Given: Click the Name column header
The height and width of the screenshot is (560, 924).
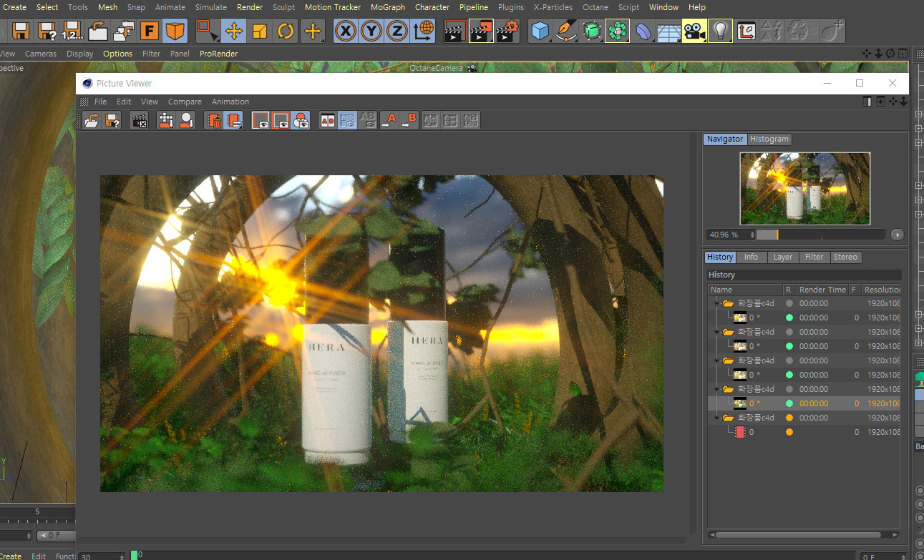Looking at the screenshot, I should (x=745, y=290).
